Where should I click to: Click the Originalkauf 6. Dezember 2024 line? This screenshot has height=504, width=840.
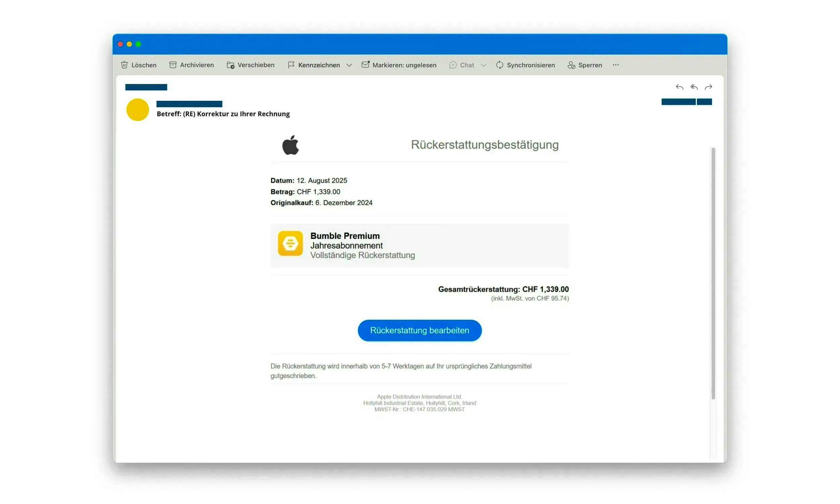(321, 202)
